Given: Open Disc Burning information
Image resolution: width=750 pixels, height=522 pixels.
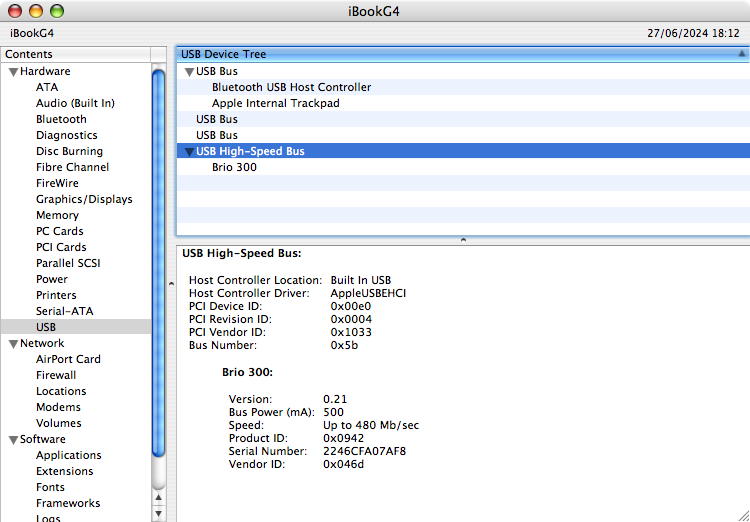Looking at the screenshot, I should (x=69, y=151).
